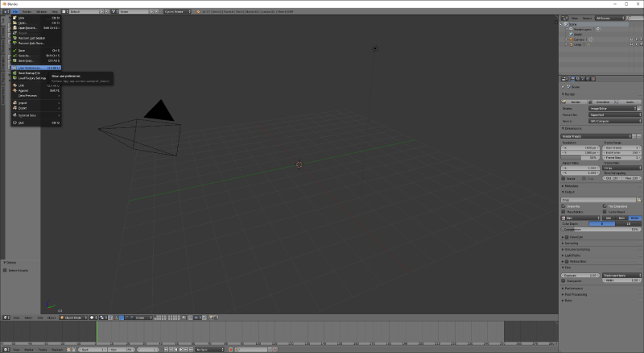Enable the Transparent checkbox in Film panel

563,280
